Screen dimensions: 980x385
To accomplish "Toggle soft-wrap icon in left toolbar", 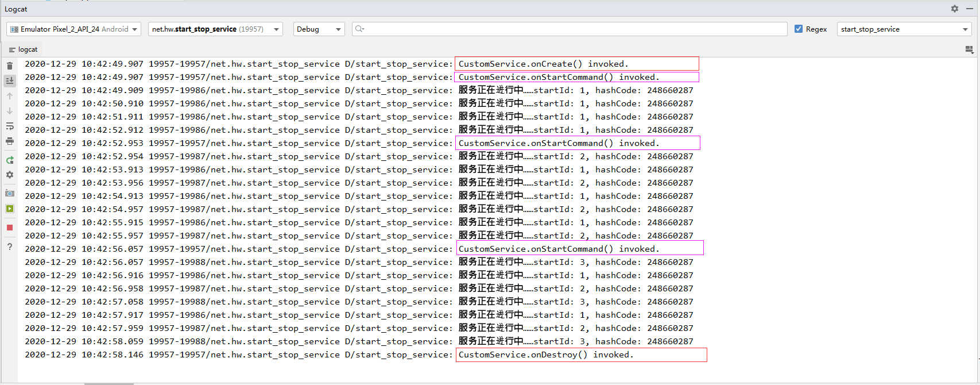I will tap(10, 126).
